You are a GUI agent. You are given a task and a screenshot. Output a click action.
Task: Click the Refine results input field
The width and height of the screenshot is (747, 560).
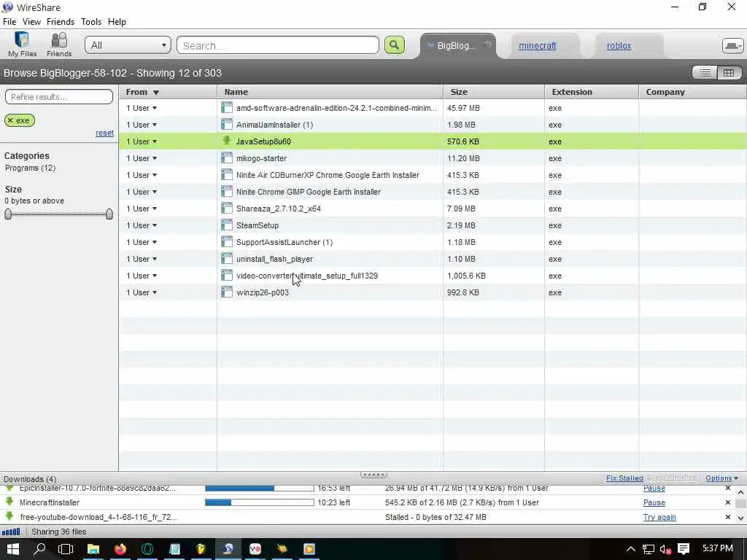coord(59,97)
